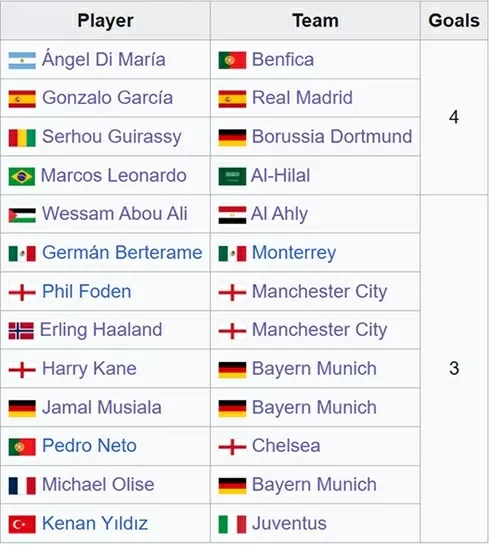Screen dimensions: 489x545
Task: Open the Chelsea team link
Action: click(286, 446)
